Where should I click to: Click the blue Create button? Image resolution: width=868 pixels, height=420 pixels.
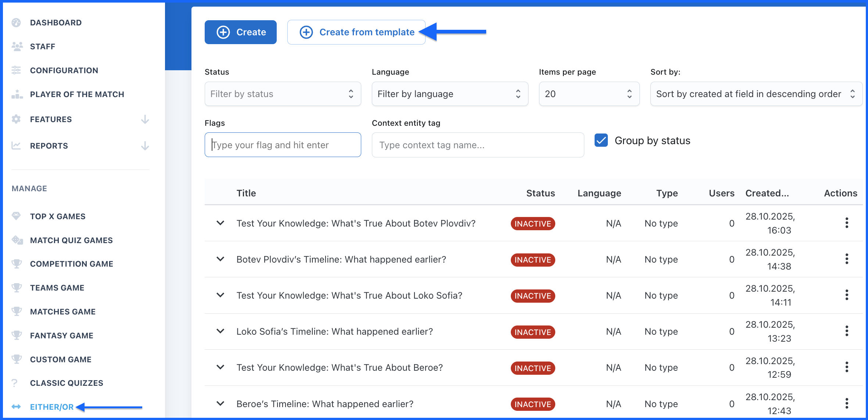[241, 32]
